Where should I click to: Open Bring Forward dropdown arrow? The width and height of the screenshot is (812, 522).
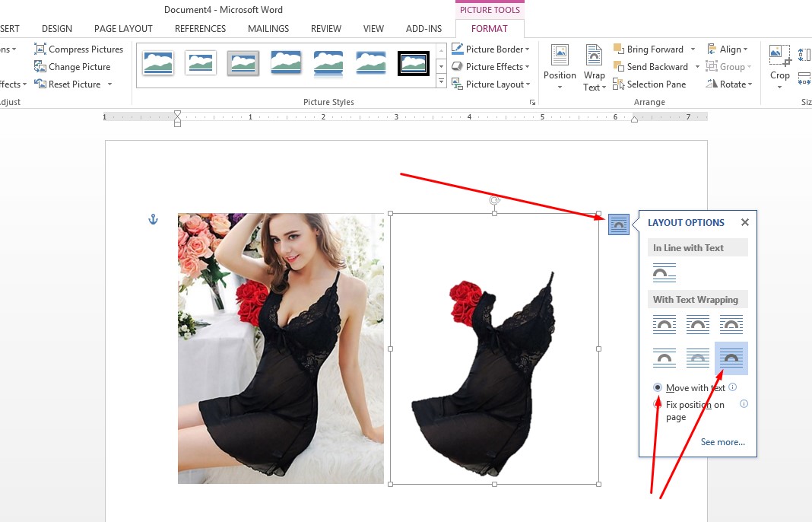click(693, 49)
